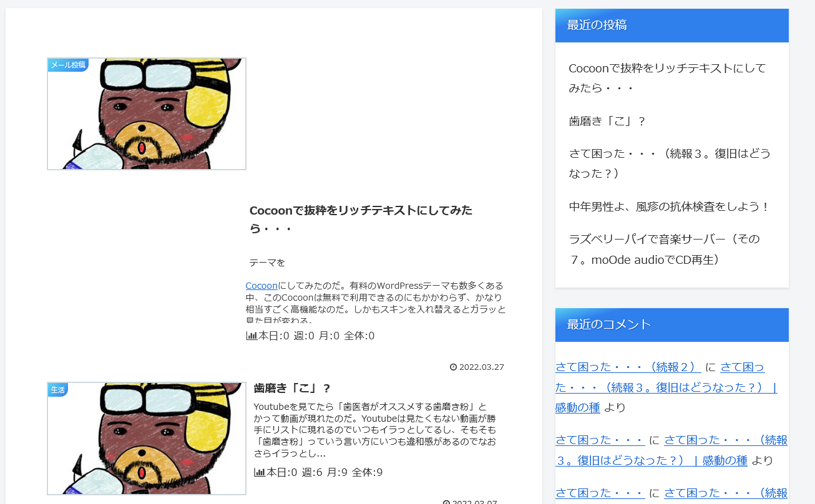
Task: Click the bar chart icon beside 本日:0 週:6
Action: pyautogui.click(x=260, y=472)
